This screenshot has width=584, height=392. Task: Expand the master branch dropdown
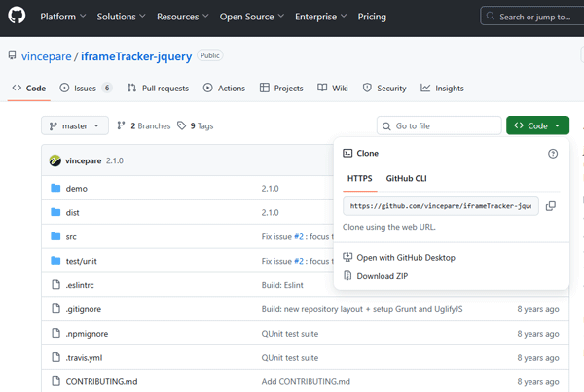coord(73,125)
